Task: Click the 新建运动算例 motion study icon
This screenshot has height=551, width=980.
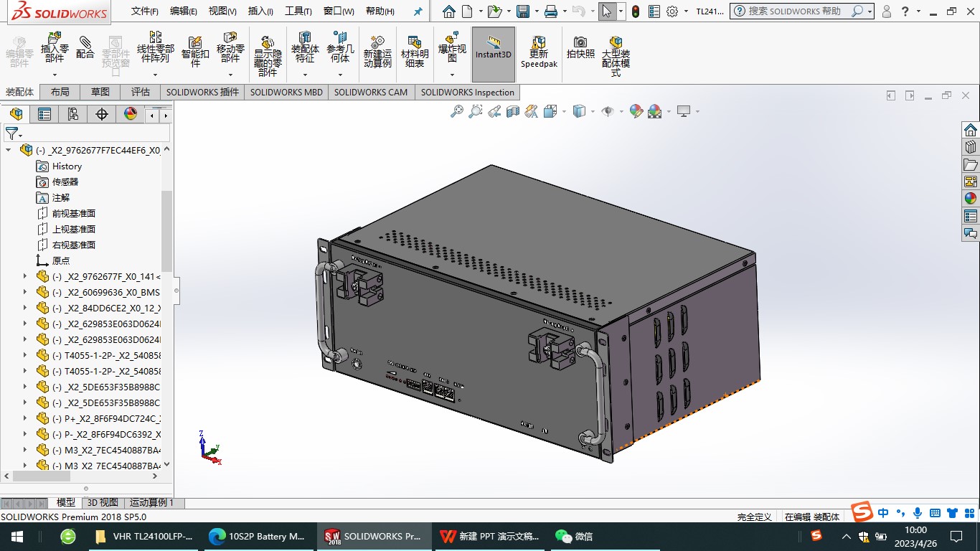Action: (x=377, y=52)
